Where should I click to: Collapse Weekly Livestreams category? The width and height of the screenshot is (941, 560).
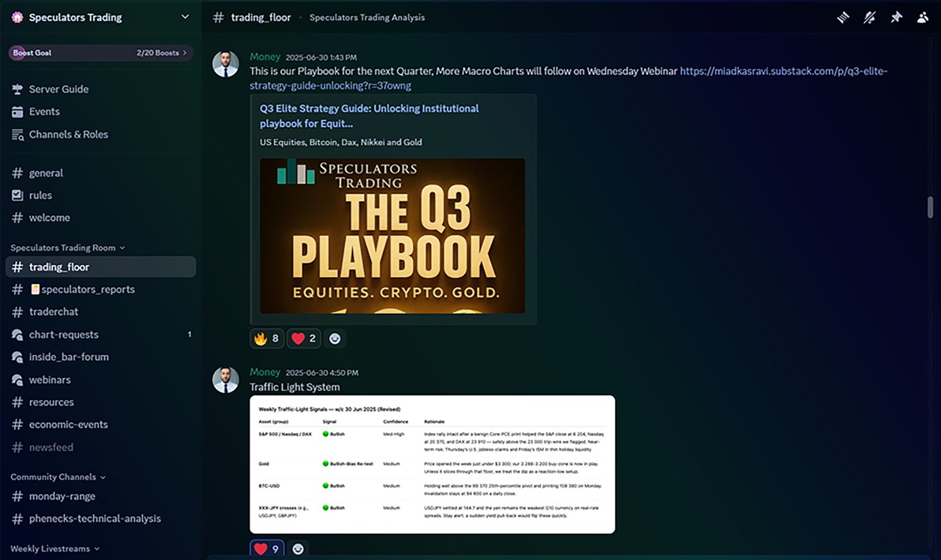[x=55, y=549]
